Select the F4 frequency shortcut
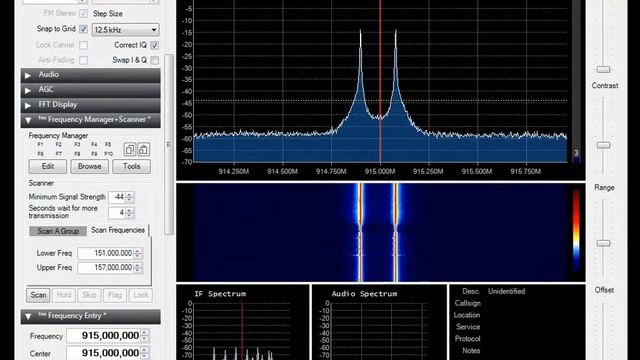Image resolution: width=640 pixels, height=360 pixels. (94, 144)
